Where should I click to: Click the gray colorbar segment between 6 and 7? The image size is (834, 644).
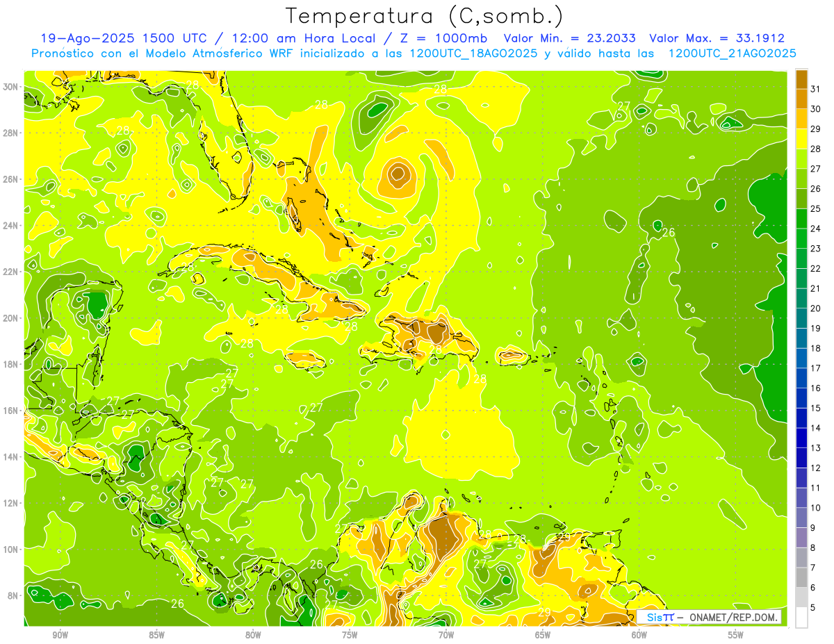coord(801,577)
